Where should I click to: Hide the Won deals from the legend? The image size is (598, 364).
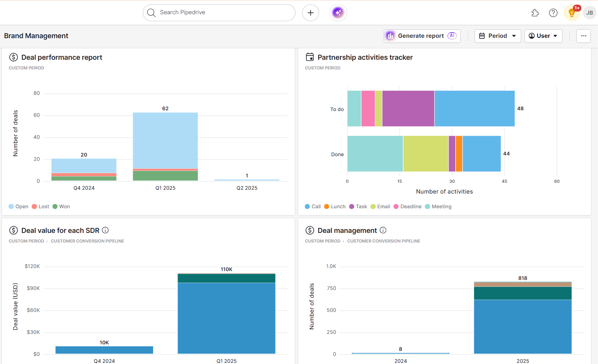tap(61, 206)
